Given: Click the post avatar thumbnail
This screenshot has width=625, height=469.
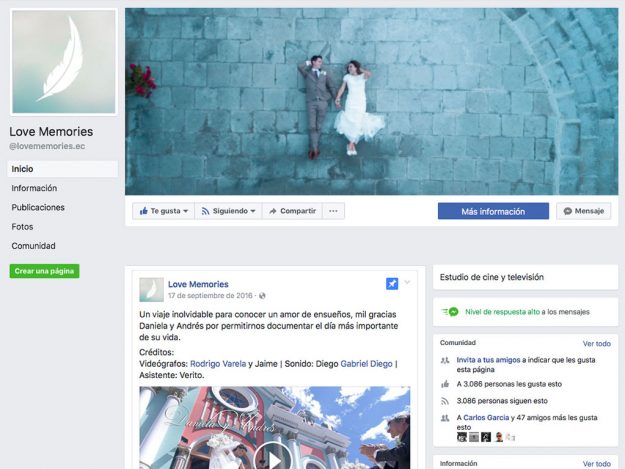Looking at the screenshot, I should [x=151, y=290].
